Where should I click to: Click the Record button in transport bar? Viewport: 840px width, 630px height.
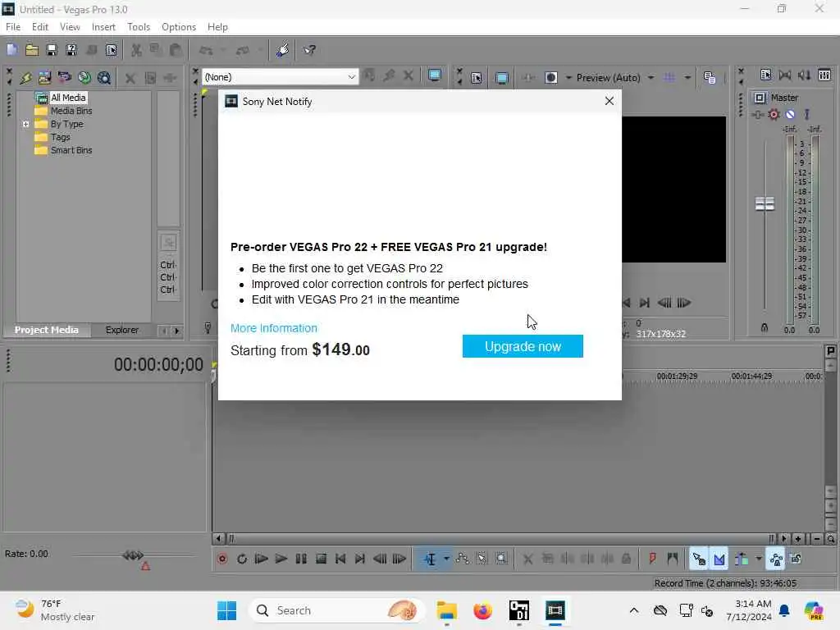pos(222,559)
